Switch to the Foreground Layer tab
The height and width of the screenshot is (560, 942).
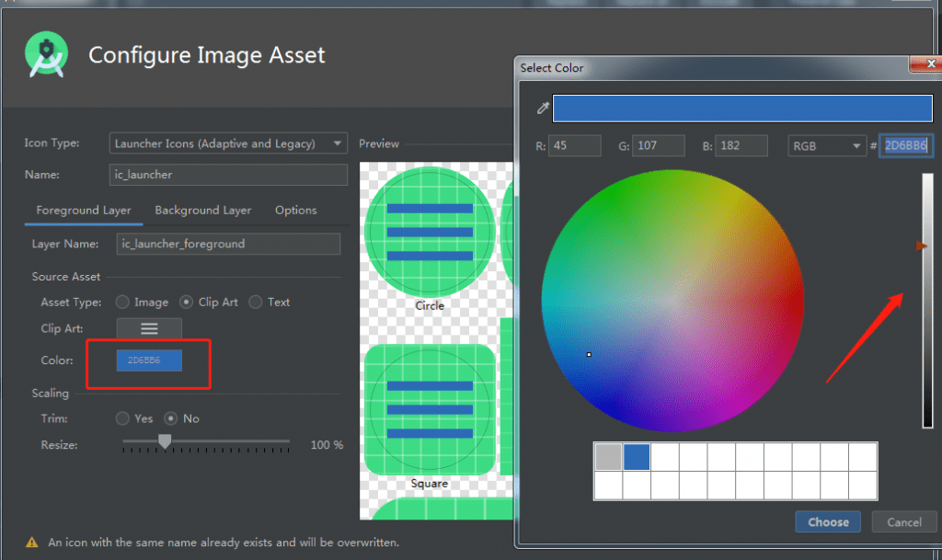point(84,211)
